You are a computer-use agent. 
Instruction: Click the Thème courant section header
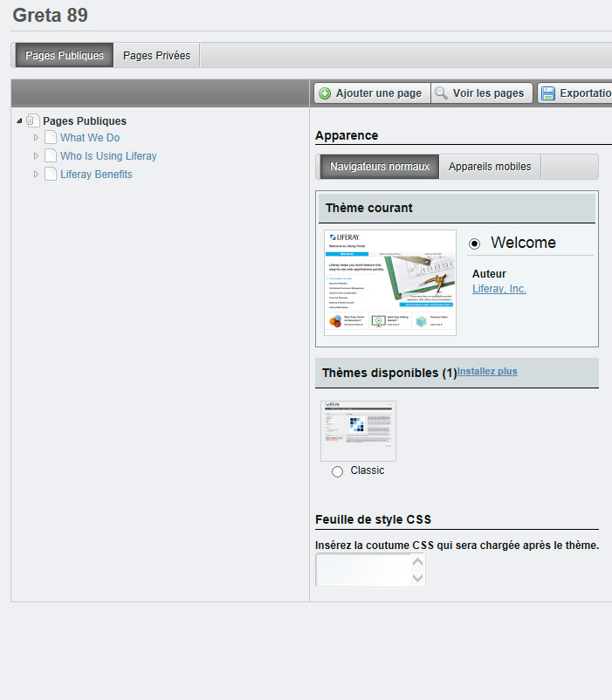tap(457, 208)
